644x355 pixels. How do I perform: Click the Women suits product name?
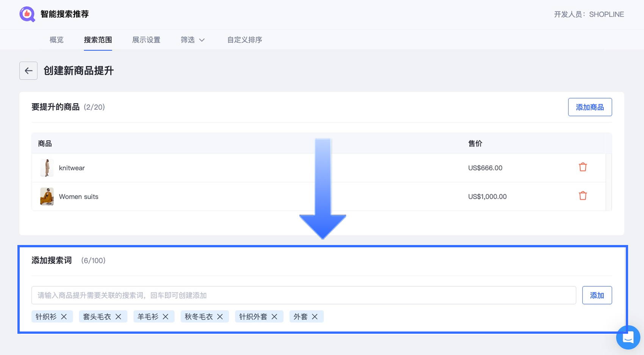coord(79,196)
